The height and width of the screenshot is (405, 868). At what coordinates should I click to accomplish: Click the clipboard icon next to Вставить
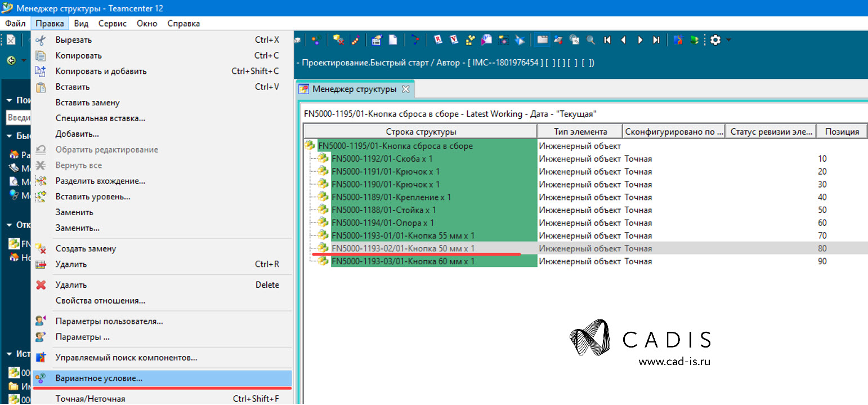point(40,87)
